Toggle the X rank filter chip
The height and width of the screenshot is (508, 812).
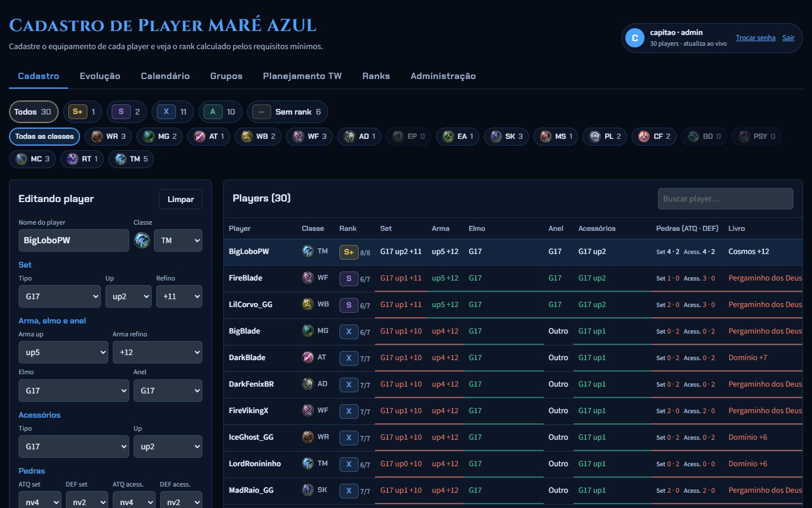tap(173, 112)
